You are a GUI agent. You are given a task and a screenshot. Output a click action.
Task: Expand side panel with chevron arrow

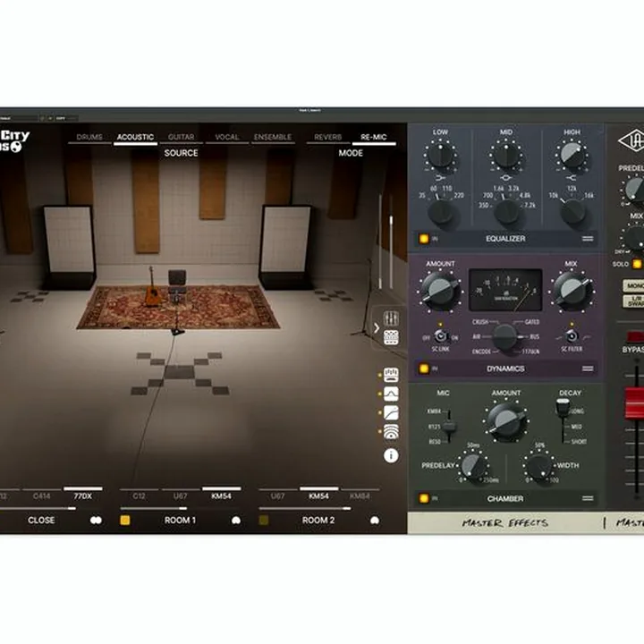(377, 327)
